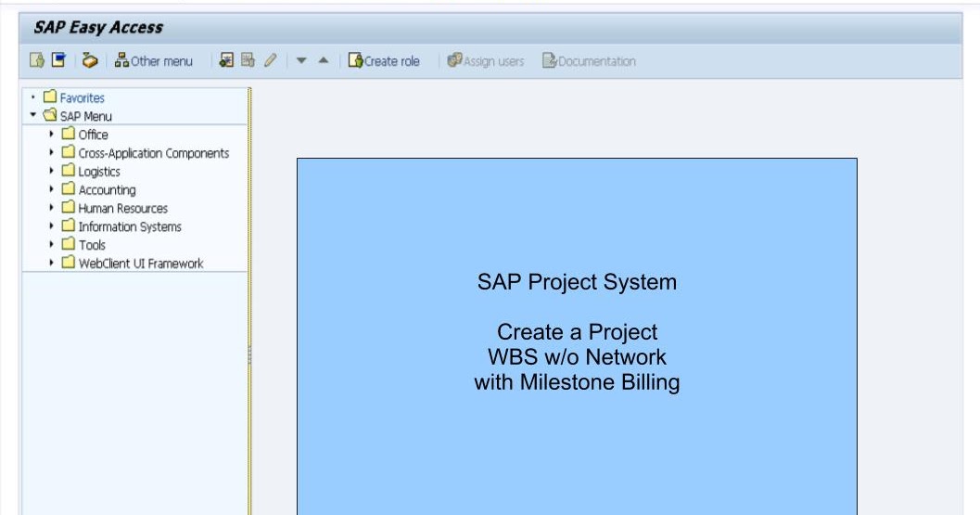Select the Tools tree label

[x=92, y=245]
